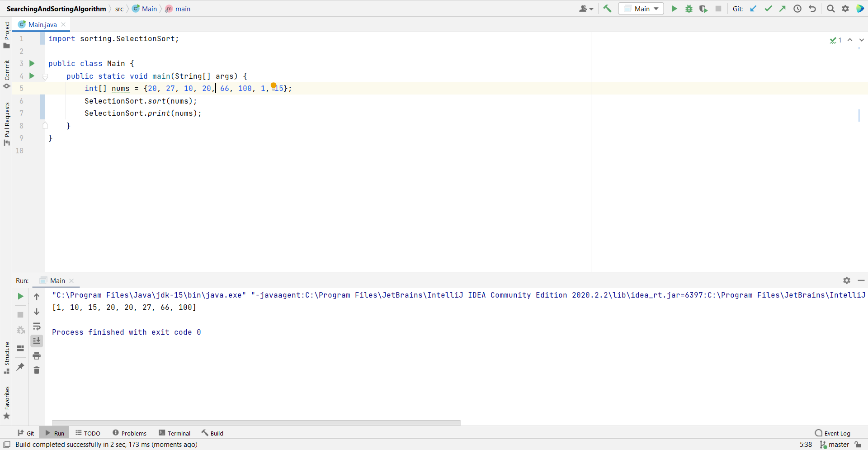
Task: Open master branch widget in status bar
Action: pos(835,445)
